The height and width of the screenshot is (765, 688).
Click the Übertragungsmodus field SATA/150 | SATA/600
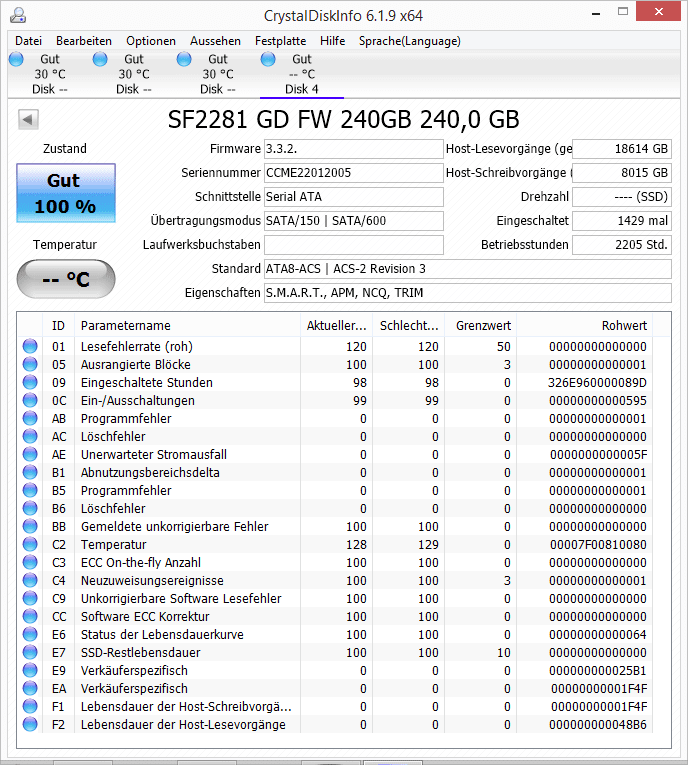(354, 221)
